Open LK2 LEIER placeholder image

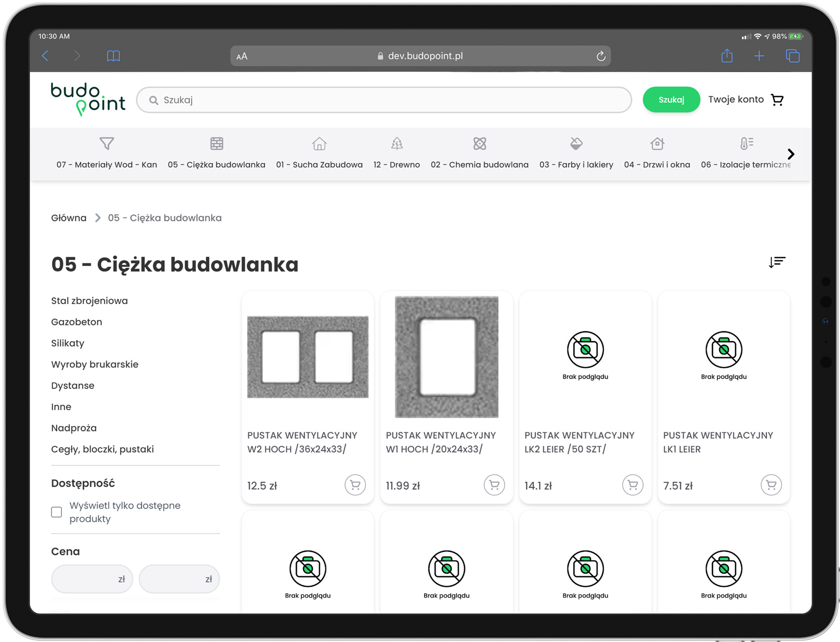coord(585,355)
